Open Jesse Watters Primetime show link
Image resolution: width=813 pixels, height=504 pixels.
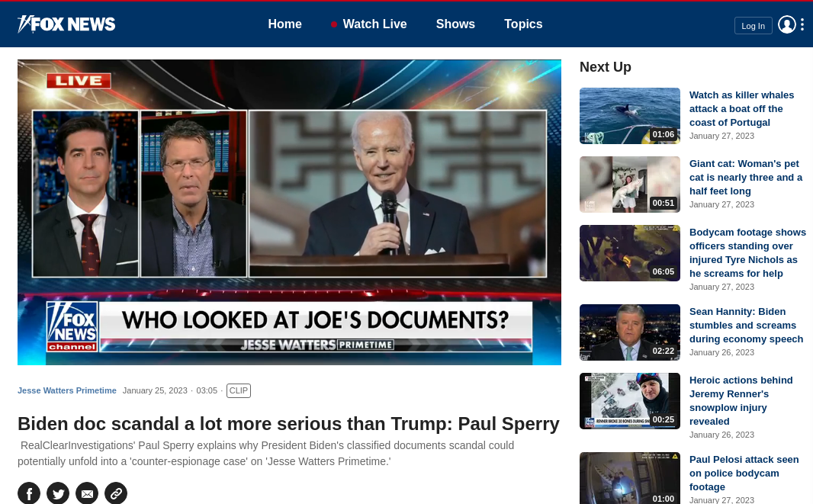tap(67, 390)
